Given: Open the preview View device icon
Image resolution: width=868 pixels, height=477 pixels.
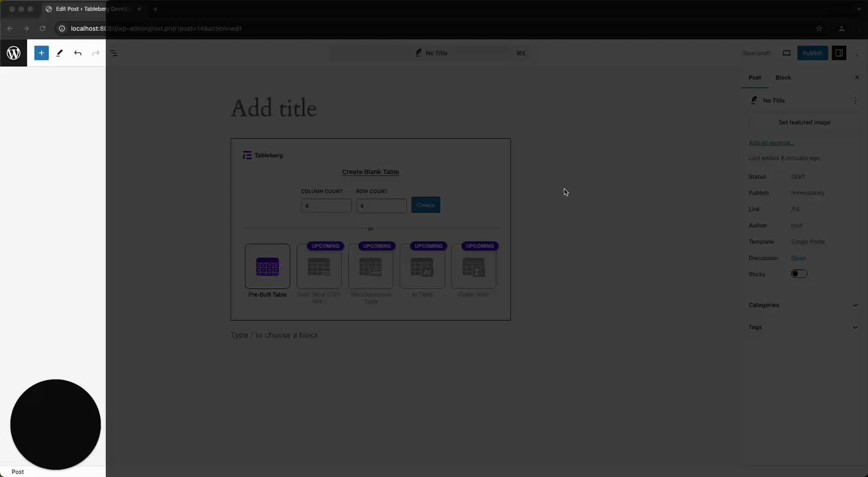Looking at the screenshot, I should [787, 53].
